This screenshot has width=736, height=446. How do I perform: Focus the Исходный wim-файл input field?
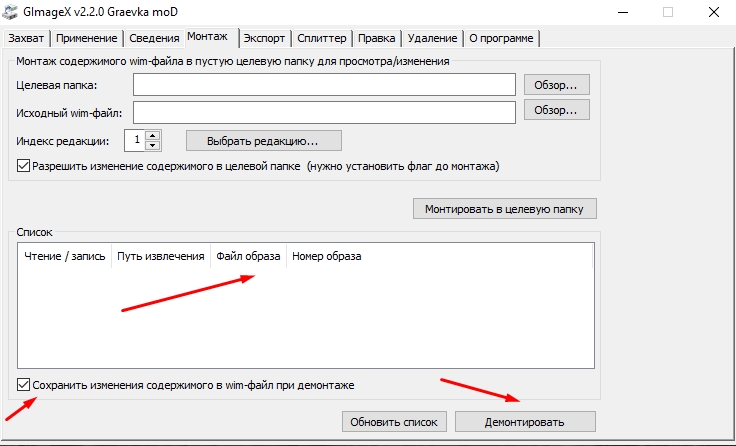324,113
